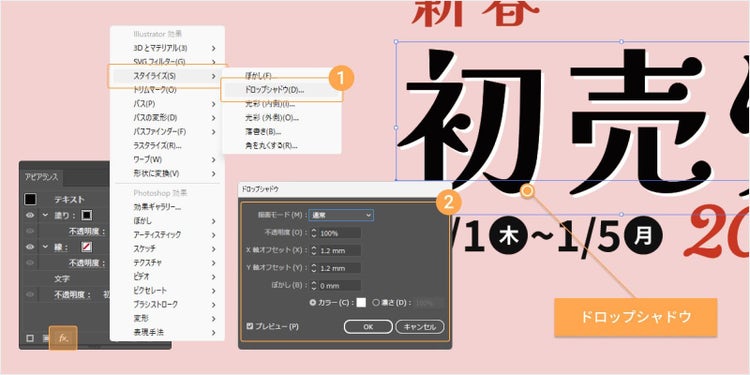Open スタイライズ(S) submenu
The image size is (750, 375).
coord(167,76)
